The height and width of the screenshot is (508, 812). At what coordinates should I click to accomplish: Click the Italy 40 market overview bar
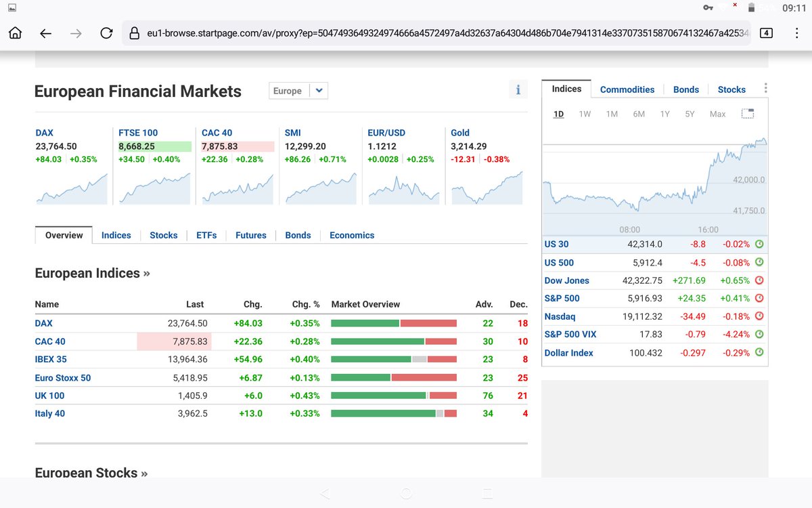coord(394,413)
